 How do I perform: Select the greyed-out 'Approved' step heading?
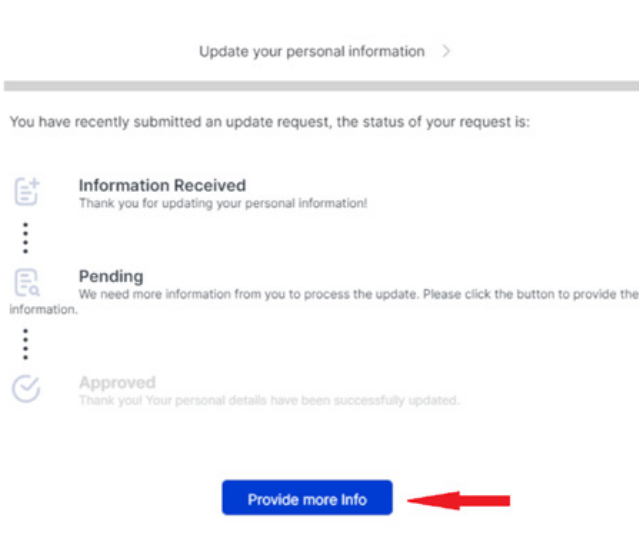coord(117,382)
